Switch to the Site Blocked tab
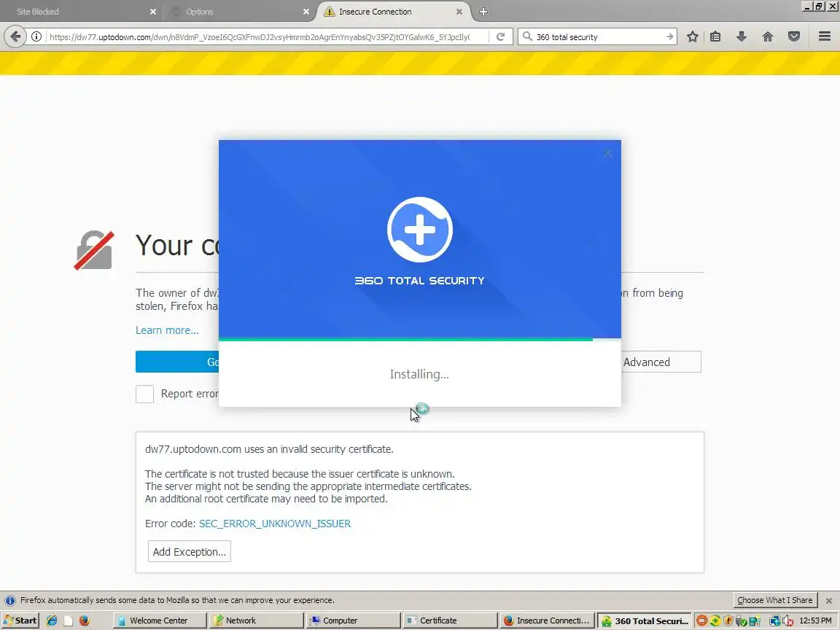 click(x=80, y=11)
